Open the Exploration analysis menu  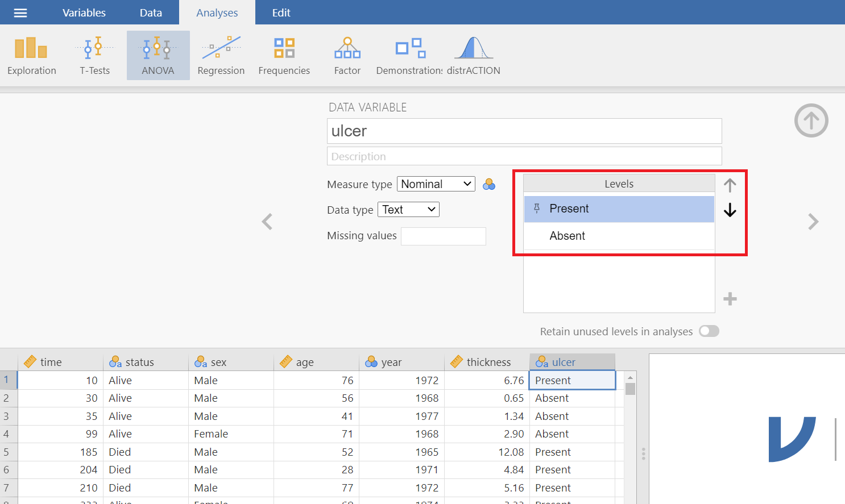(32, 56)
